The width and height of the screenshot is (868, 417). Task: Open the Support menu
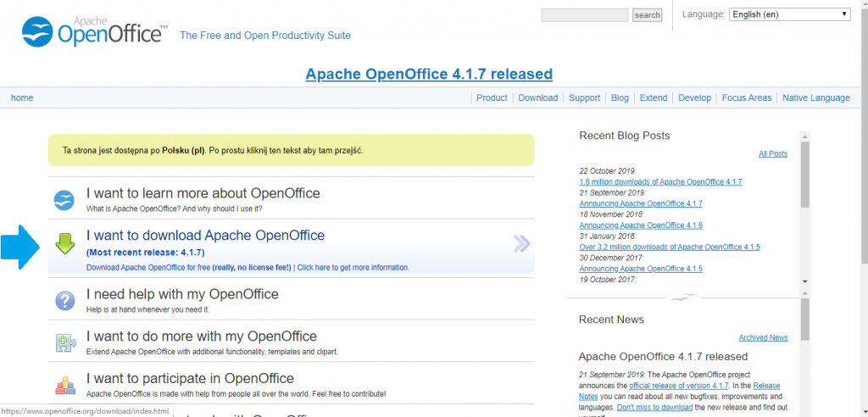pos(584,98)
